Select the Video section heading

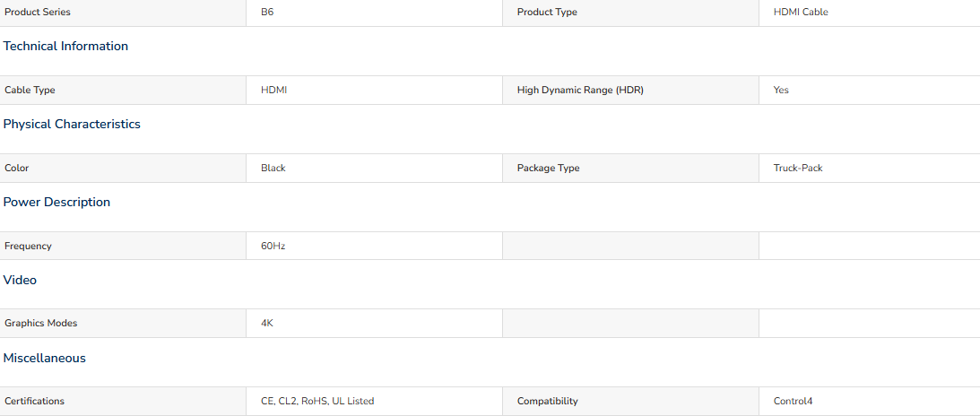pyautogui.click(x=20, y=281)
